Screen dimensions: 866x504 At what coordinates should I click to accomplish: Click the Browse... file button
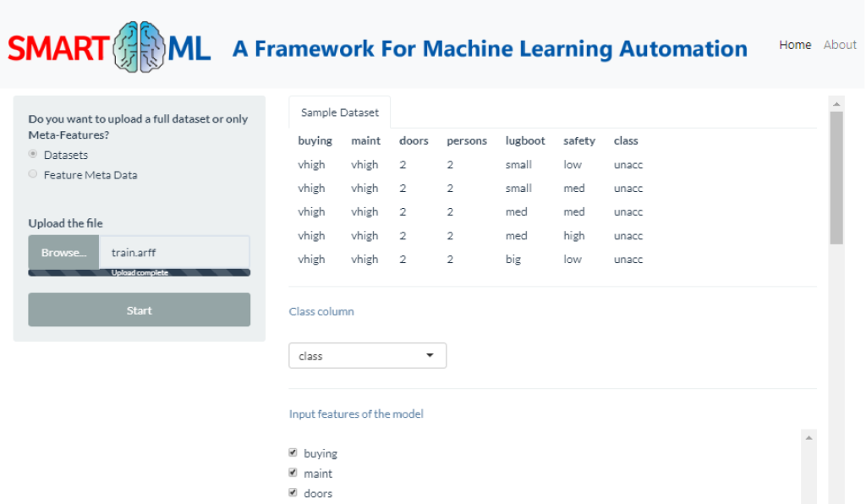(x=63, y=252)
